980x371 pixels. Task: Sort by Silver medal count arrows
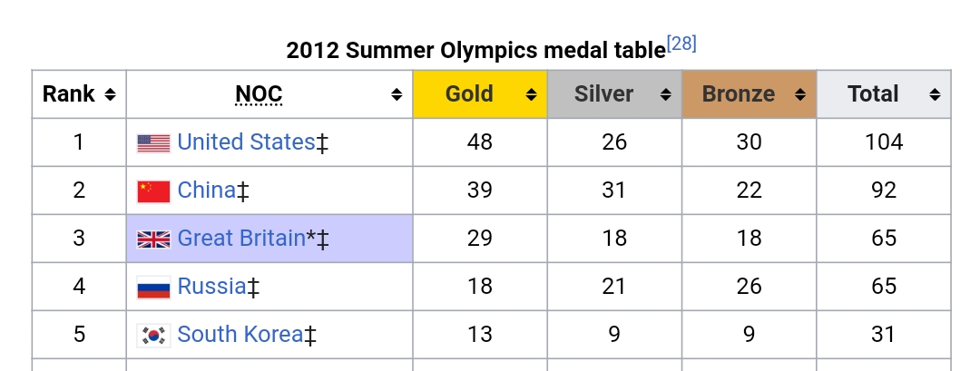point(665,94)
